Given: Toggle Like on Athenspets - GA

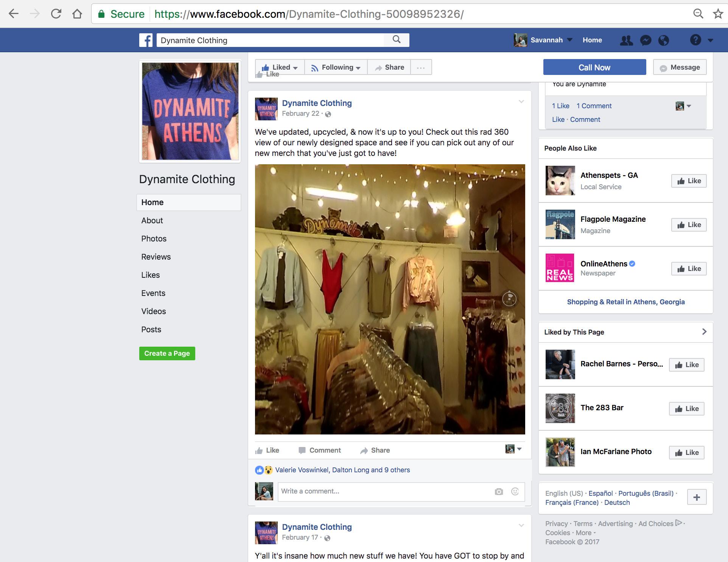Looking at the screenshot, I should point(689,181).
